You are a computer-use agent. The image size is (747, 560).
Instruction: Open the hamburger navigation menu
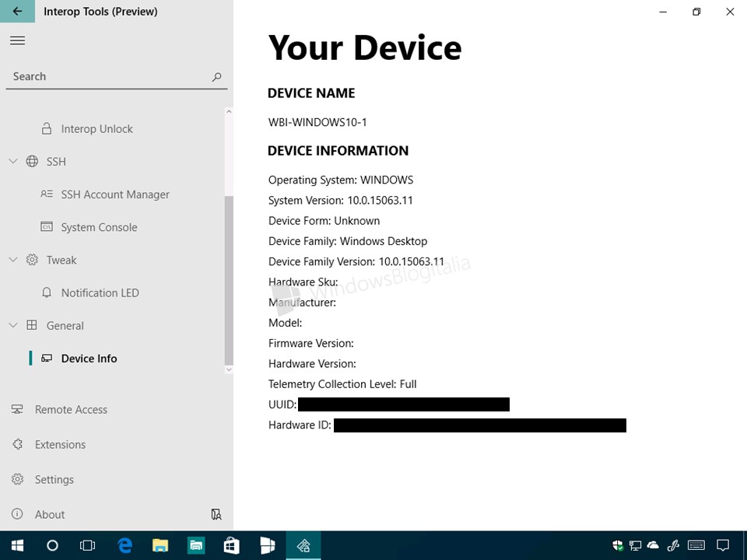pos(18,40)
